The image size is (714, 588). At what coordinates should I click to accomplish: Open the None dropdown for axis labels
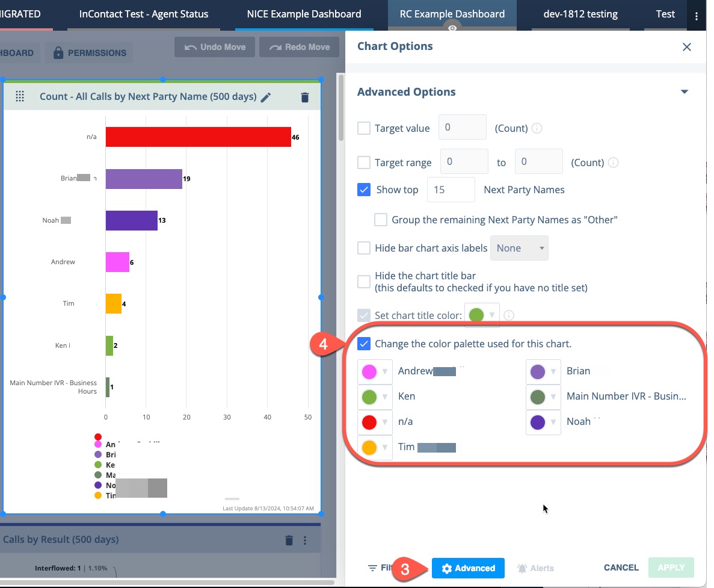519,248
